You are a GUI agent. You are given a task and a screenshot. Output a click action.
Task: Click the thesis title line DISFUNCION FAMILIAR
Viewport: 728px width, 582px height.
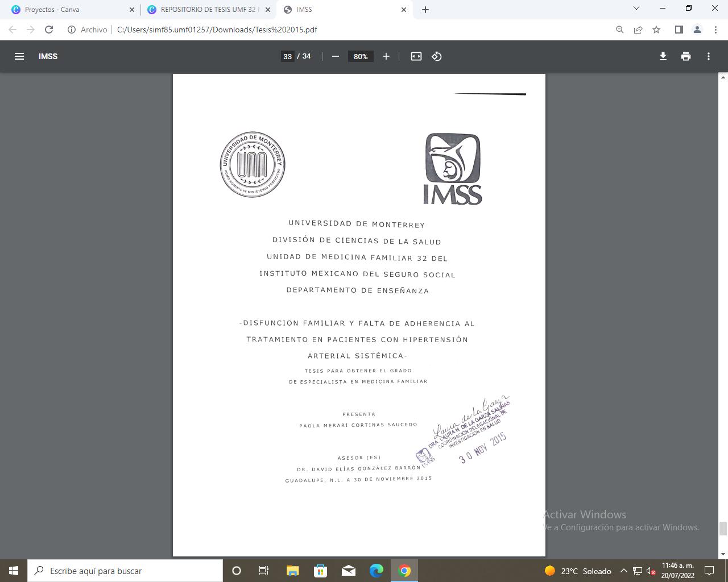pyautogui.click(x=357, y=323)
